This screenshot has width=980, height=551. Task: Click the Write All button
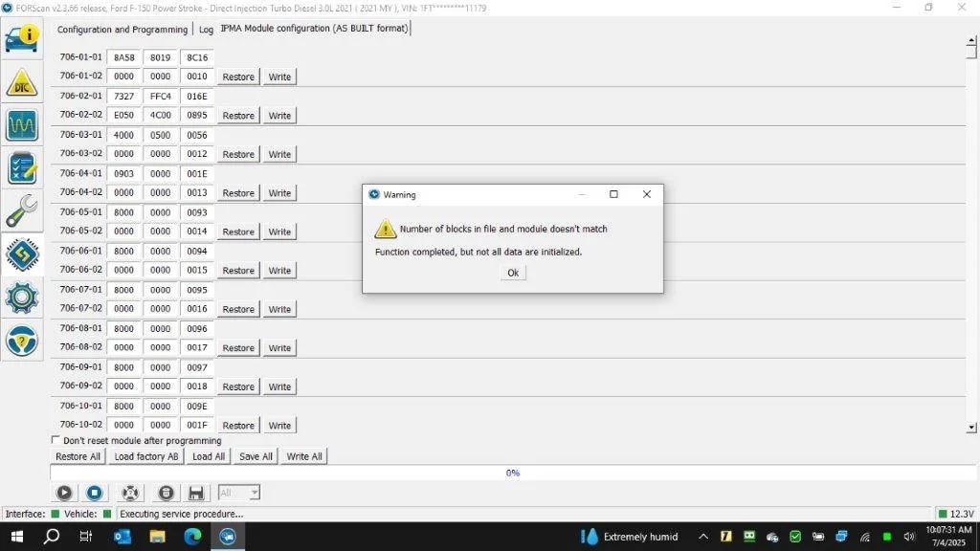(304, 456)
